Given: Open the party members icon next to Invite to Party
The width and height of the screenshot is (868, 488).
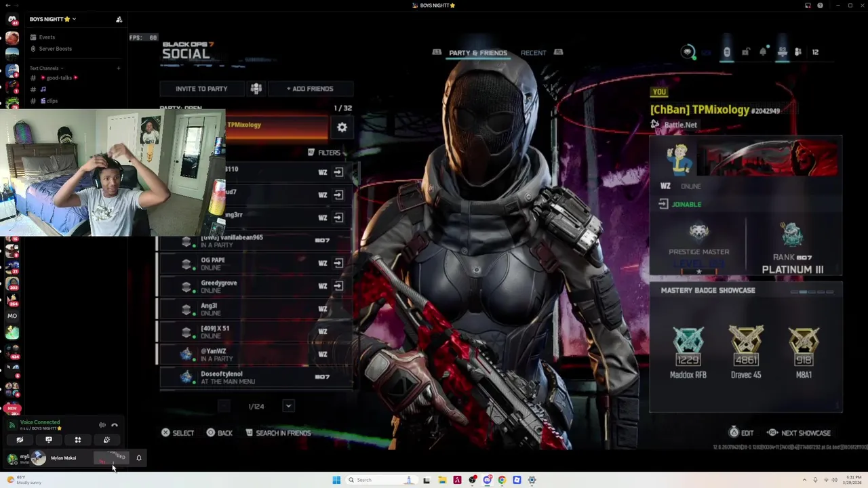Looking at the screenshot, I should 256,89.
